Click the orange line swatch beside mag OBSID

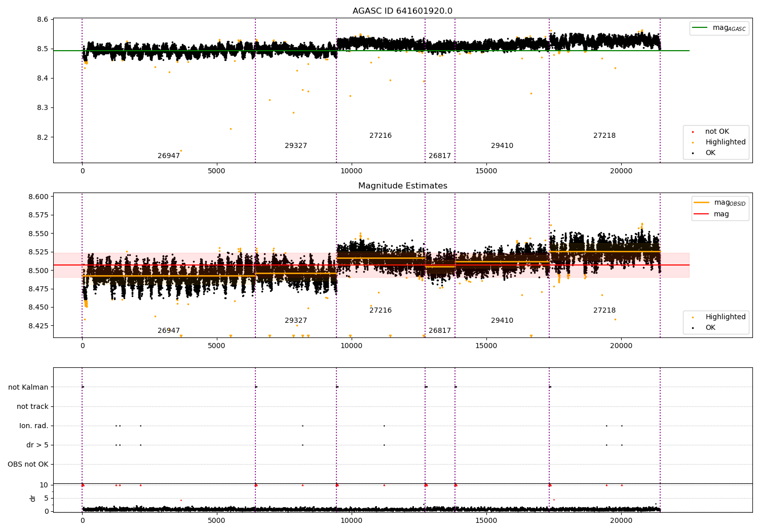click(x=701, y=203)
